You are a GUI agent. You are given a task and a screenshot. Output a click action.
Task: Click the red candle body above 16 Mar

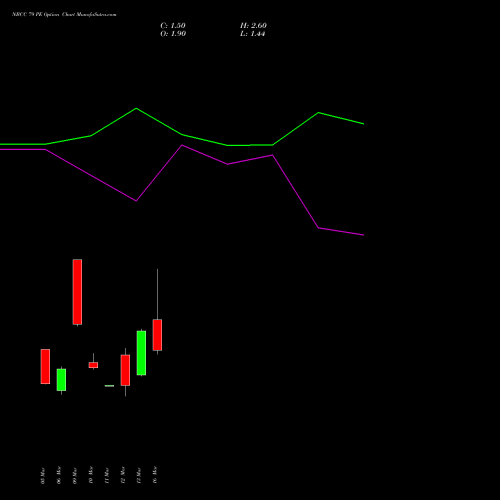coord(157,335)
